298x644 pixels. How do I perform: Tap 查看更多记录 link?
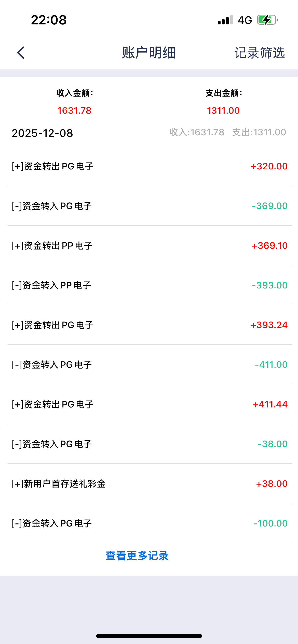[137, 555]
